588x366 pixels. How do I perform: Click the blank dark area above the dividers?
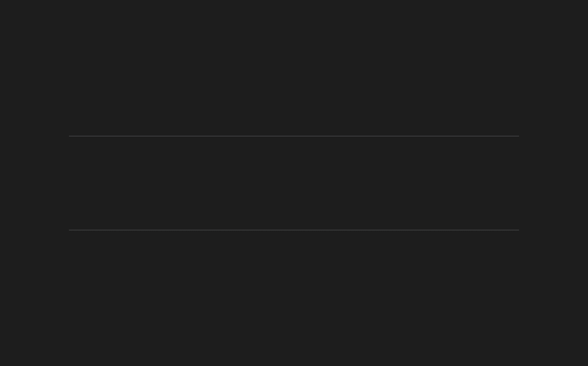point(294,68)
